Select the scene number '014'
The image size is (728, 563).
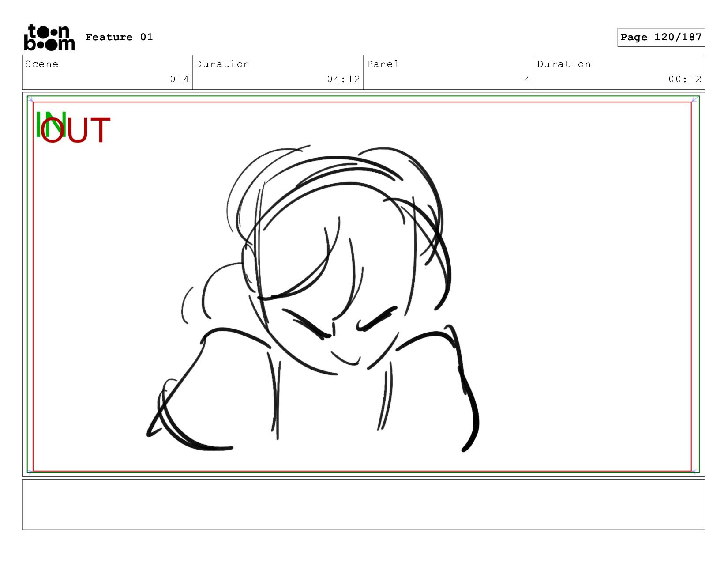(x=180, y=79)
